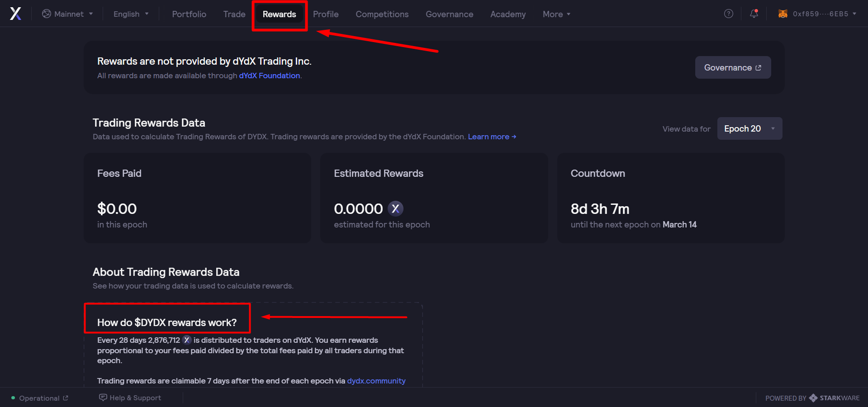The width and height of the screenshot is (868, 407).
Task: Click the About Trading Rewards Data heading
Action: (166, 272)
